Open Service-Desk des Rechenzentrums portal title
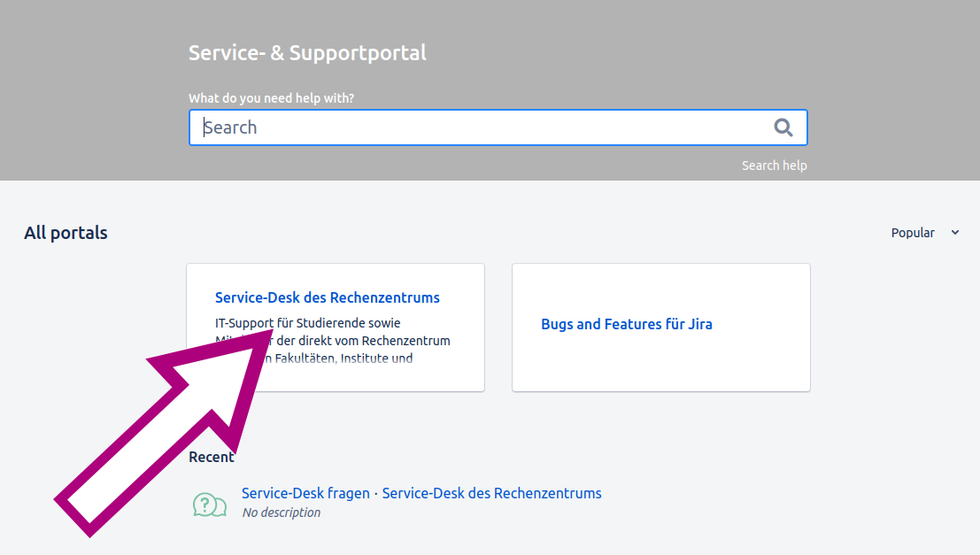980x555 pixels. pyautogui.click(x=327, y=297)
